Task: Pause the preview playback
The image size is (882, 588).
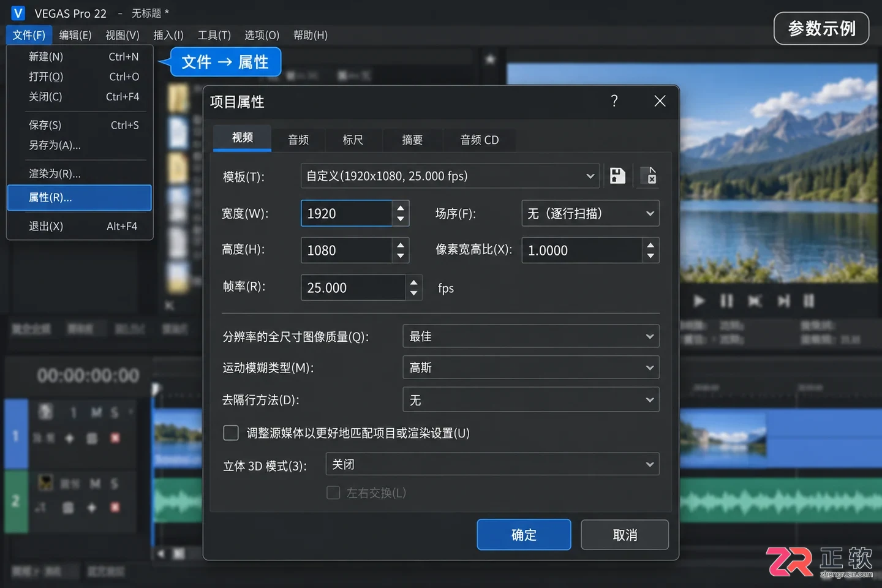Action: pos(726,301)
